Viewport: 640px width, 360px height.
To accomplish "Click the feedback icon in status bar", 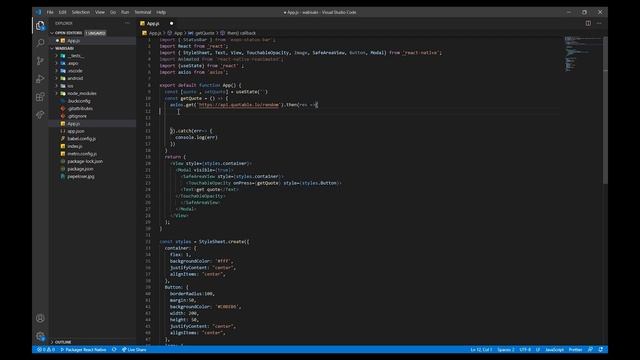I will point(590,350).
